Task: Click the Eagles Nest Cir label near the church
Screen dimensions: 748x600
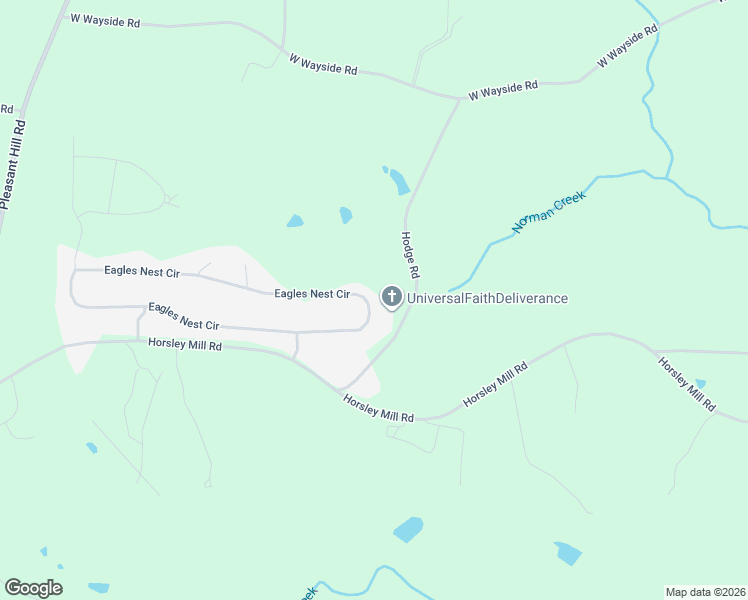Action: pos(312,294)
